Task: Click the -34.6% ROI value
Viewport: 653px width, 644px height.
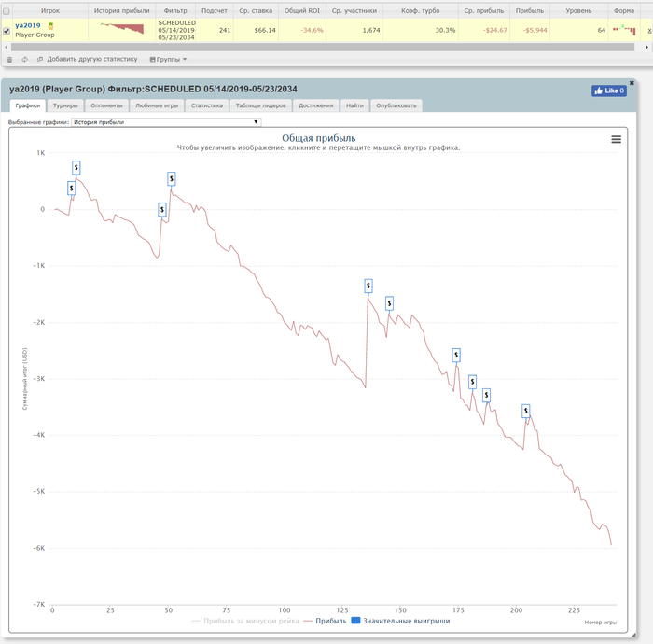Action: point(312,30)
